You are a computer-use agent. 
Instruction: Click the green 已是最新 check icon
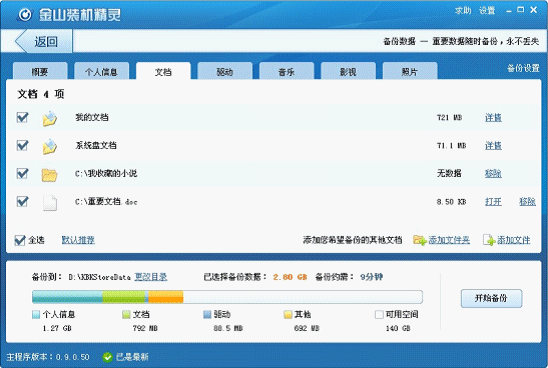107,357
